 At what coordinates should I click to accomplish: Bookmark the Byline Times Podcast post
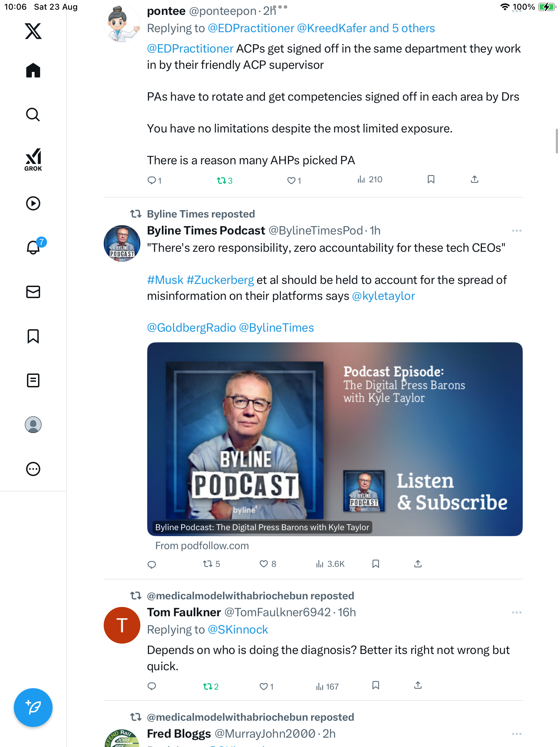point(376,564)
